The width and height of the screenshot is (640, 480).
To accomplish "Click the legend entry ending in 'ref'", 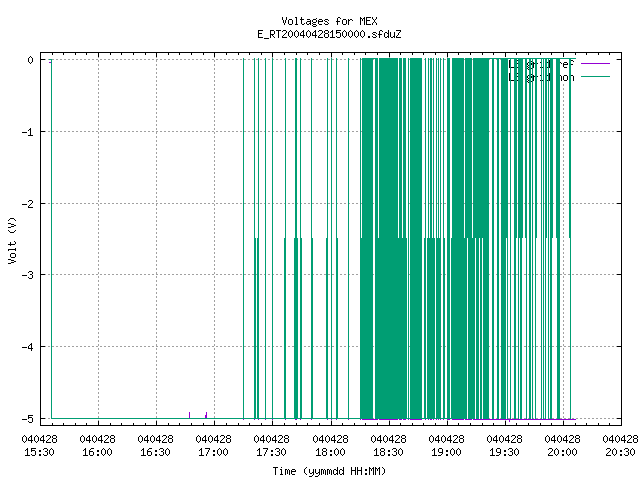I will tap(541, 64).
